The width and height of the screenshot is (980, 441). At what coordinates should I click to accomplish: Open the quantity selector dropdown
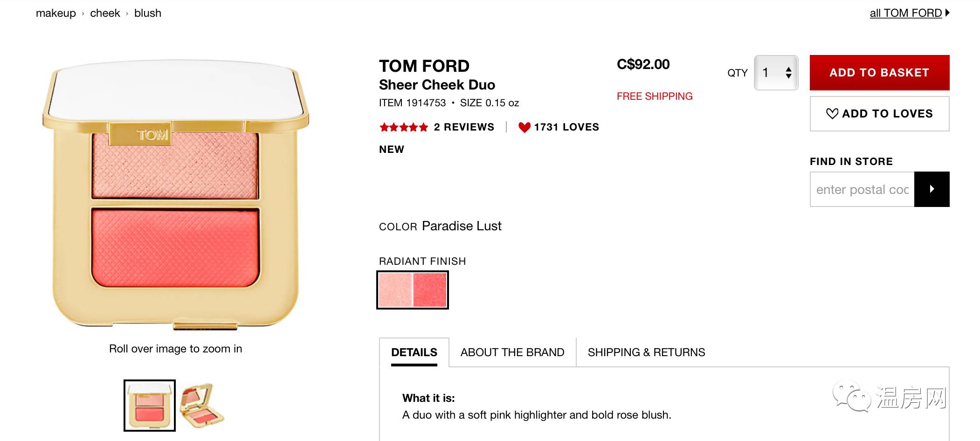point(776,73)
